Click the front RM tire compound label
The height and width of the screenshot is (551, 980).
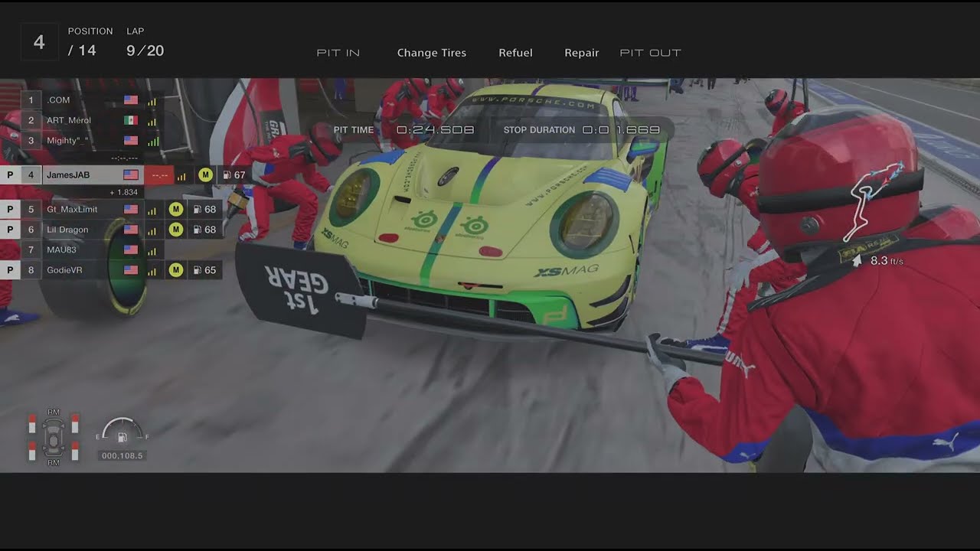(x=54, y=412)
